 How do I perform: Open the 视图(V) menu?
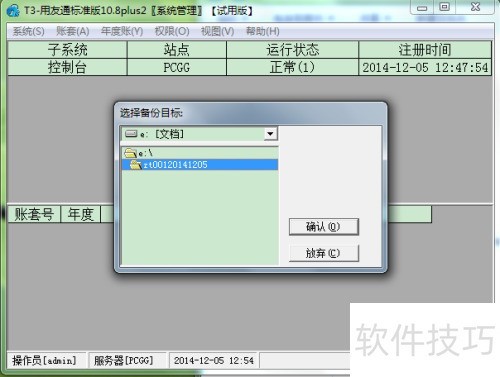point(217,32)
